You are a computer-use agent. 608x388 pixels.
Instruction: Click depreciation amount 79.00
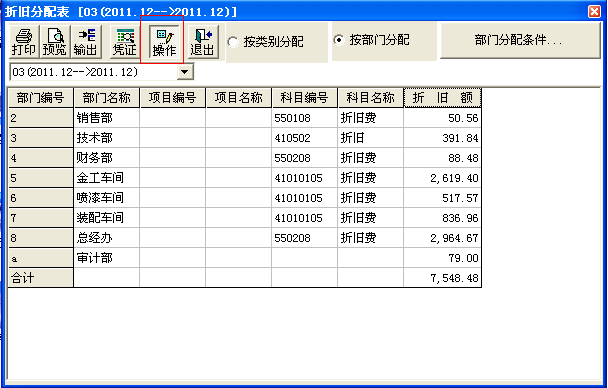pos(442,258)
